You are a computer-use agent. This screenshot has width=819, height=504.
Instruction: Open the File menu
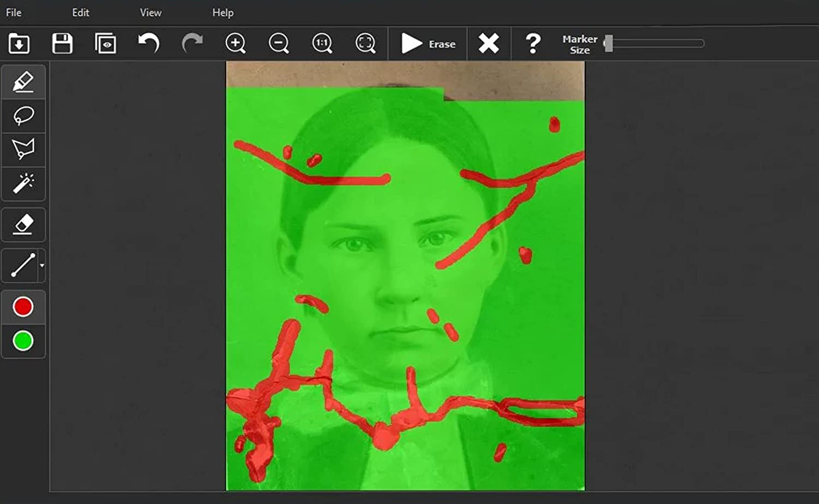tap(14, 12)
